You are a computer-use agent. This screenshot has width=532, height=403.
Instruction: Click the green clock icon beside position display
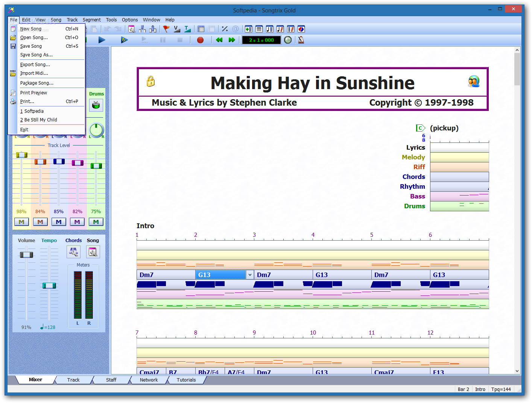(x=288, y=40)
